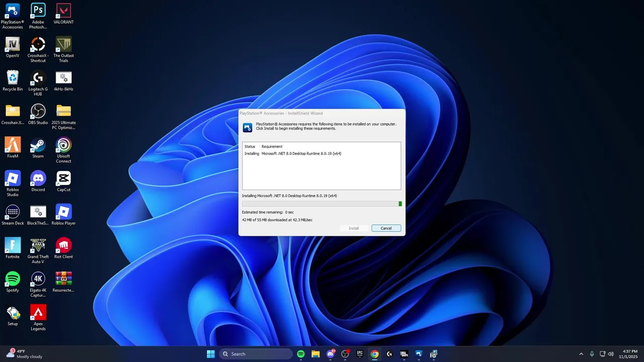Select the Recycle Bin icon
644x362 pixels.
click(13, 81)
